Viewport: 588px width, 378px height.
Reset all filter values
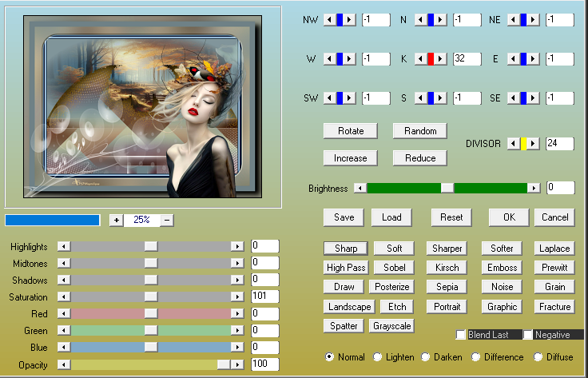coord(451,217)
